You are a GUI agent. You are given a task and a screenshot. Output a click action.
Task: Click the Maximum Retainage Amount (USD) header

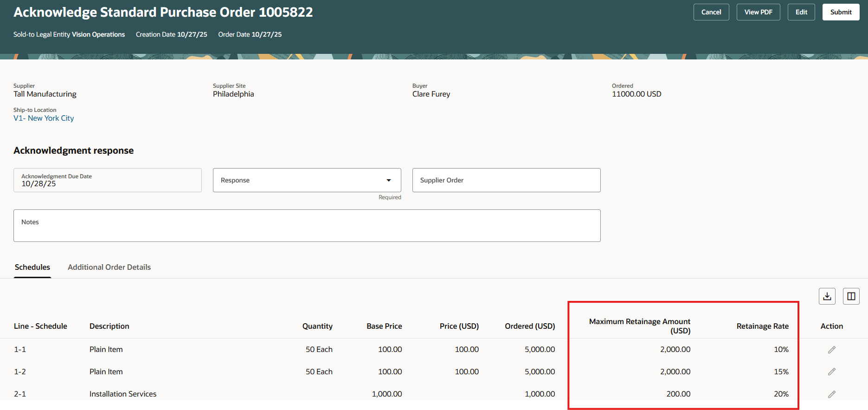pyautogui.click(x=640, y=326)
